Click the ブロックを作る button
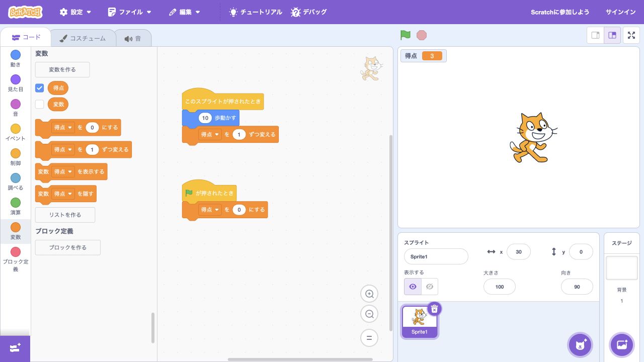 [68, 247]
